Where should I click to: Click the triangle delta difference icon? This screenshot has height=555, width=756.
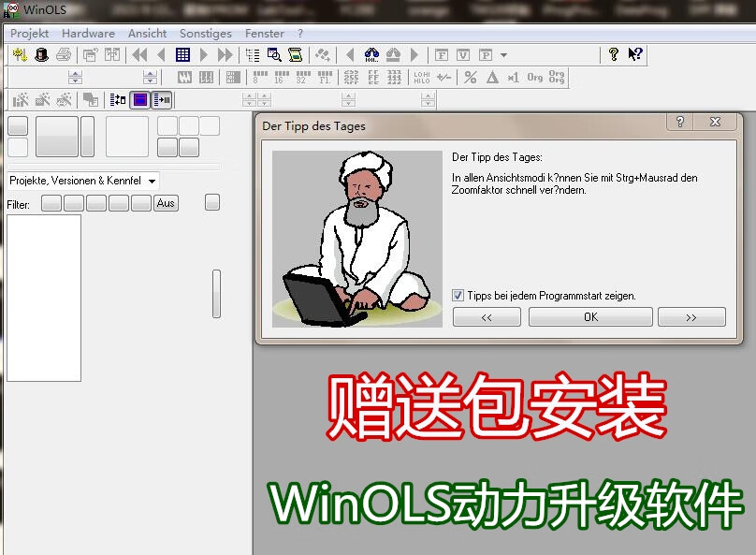point(492,78)
